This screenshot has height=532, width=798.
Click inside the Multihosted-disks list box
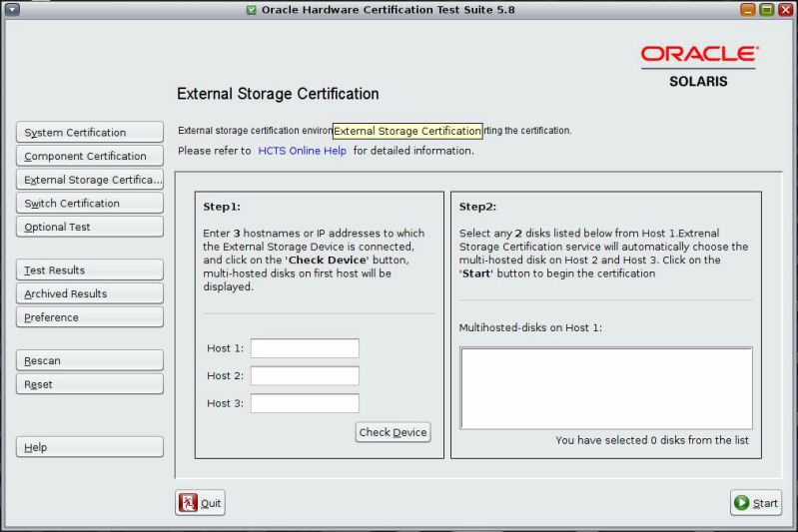605,388
